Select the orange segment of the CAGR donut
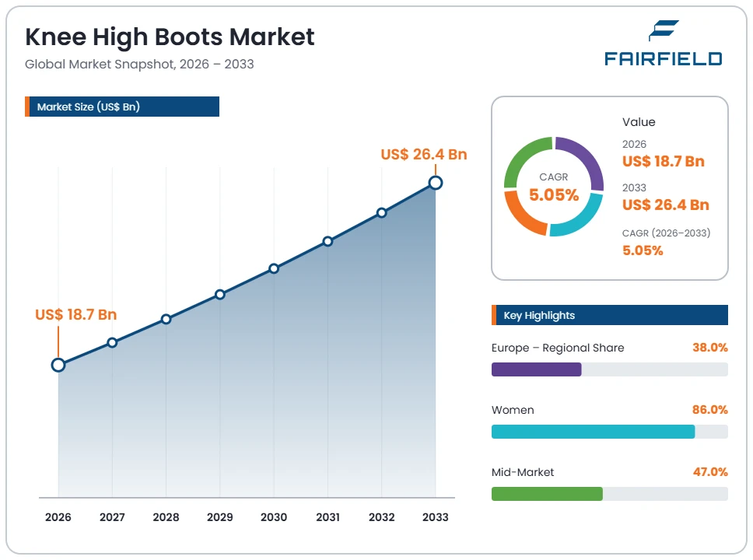The width and height of the screenshot is (753, 560). tap(520, 215)
